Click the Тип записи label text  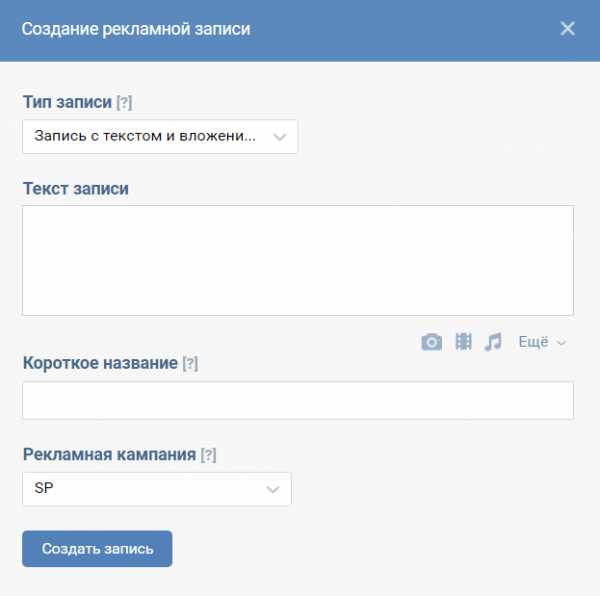[x=67, y=102]
